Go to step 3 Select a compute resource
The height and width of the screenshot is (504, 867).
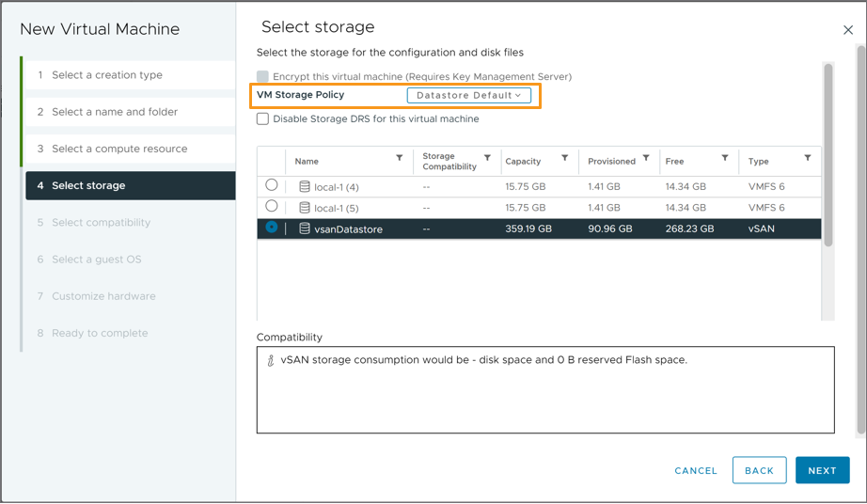point(119,149)
